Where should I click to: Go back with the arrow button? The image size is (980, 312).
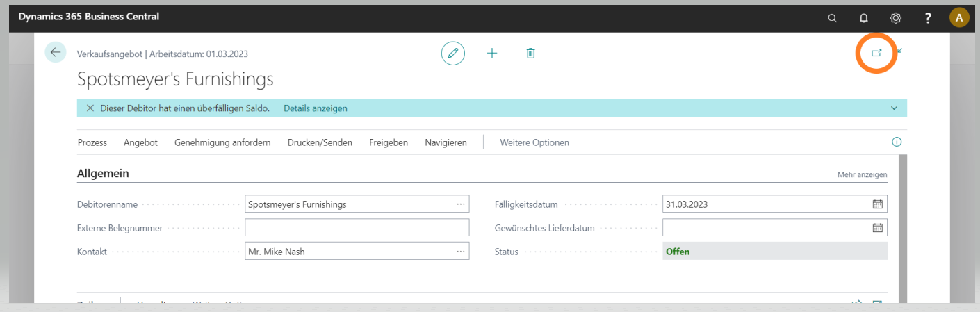[x=56, y=53]
